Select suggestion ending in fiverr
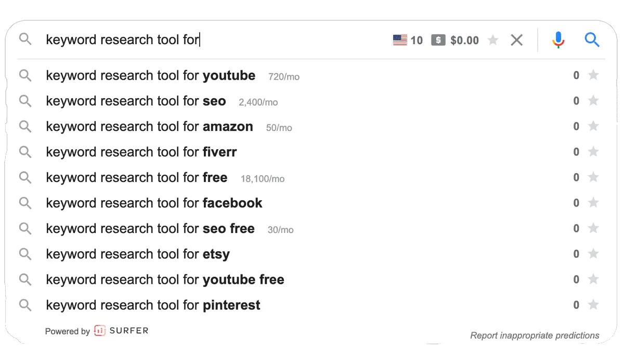The image size is (624, 364). click(141, 152)
